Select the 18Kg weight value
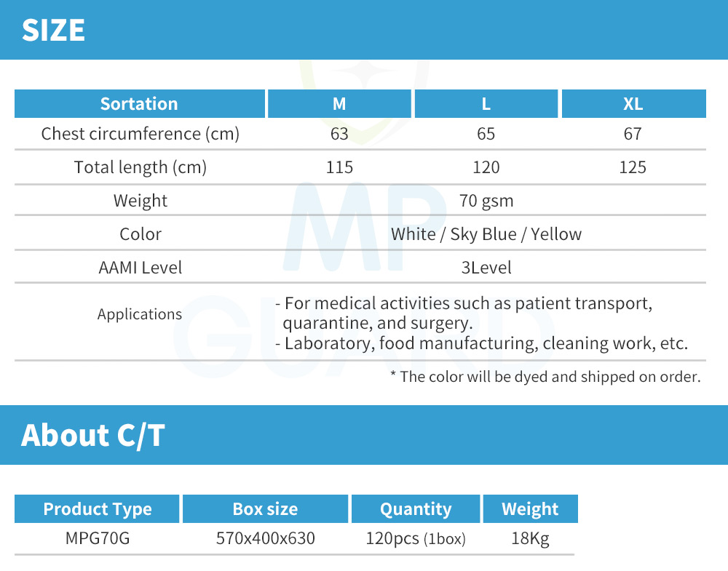The height and width of the screenshot is (571, 728). click(x=530, y=539)
